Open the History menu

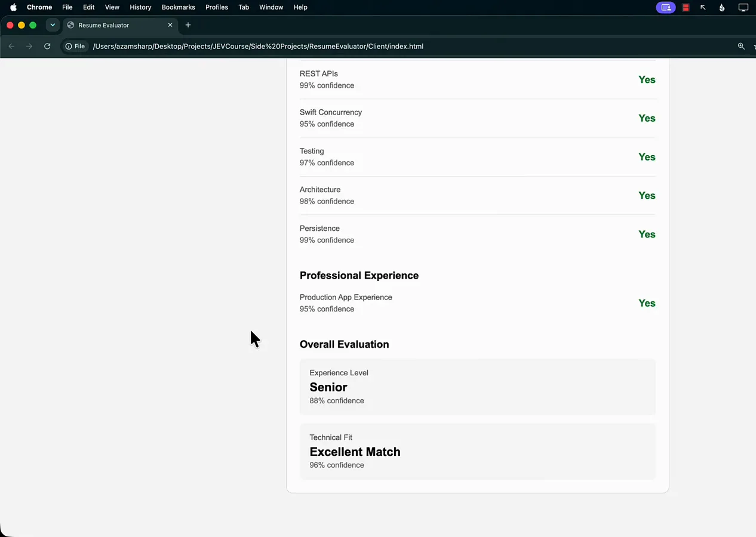pos(140,7)
